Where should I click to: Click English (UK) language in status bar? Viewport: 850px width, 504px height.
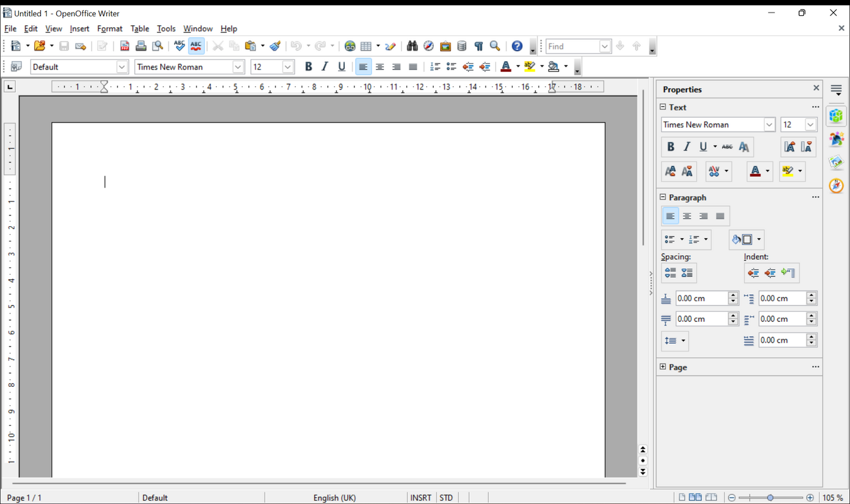(x=335, y=498)
